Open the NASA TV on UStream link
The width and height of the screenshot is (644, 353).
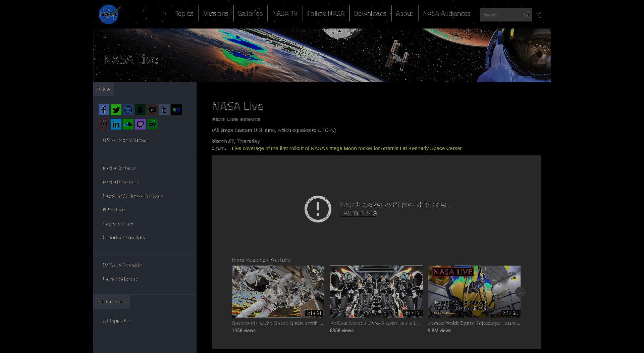point(125,140)
